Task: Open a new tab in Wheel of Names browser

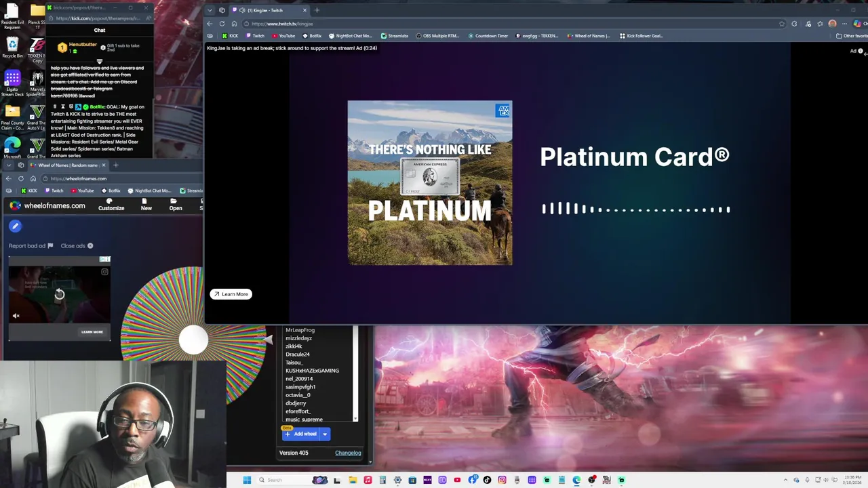Action: coord(115,165)
